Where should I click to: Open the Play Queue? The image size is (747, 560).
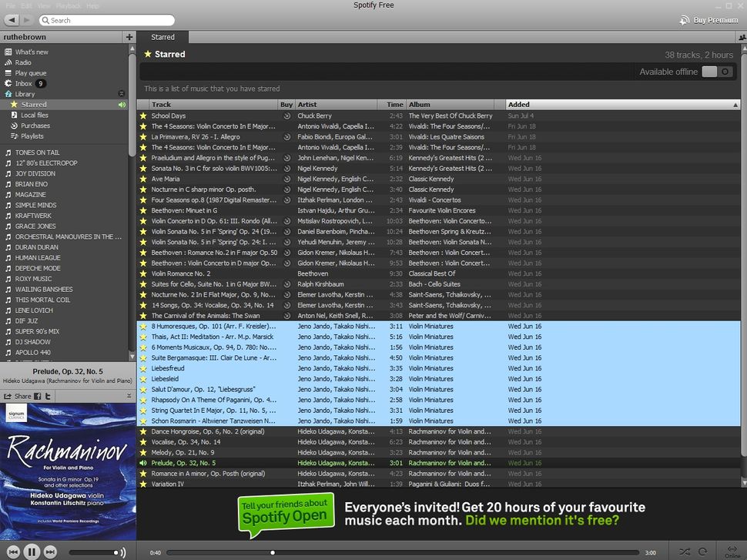(x=31, y=72)
